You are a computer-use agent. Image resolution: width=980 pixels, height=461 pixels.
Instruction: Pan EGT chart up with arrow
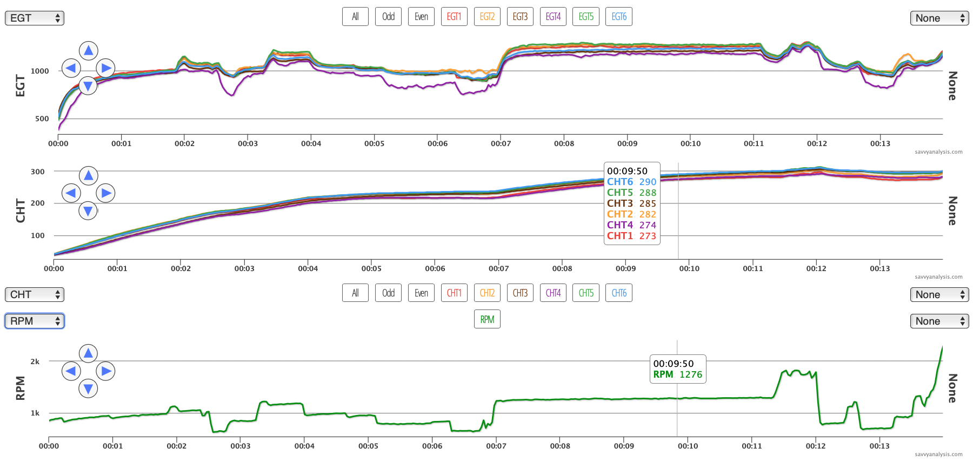coord(88,51)
